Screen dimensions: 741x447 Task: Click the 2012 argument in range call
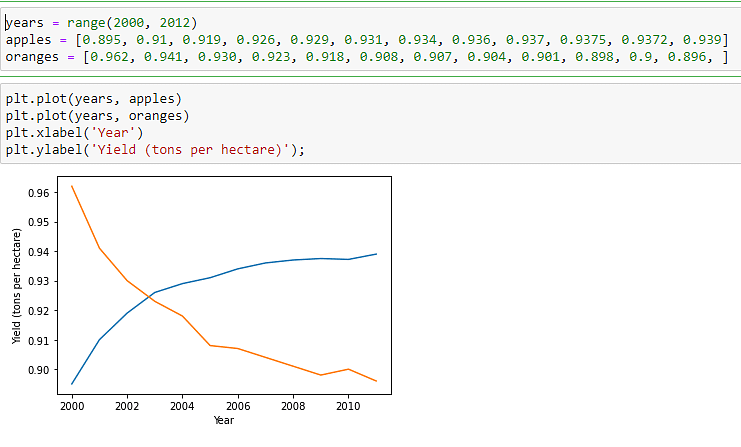click(175, 23)
